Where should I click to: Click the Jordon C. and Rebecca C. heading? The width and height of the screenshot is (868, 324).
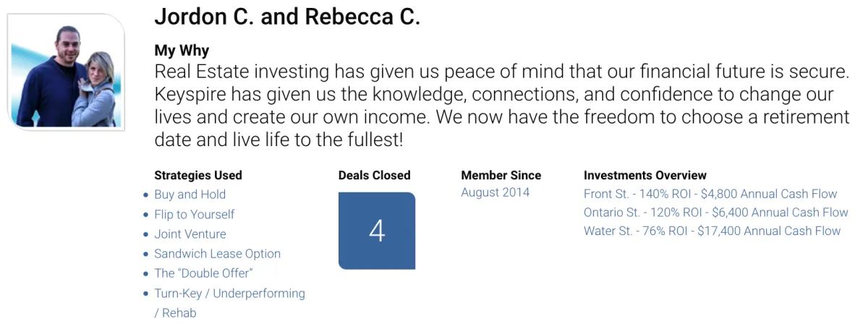click(287, 17)
